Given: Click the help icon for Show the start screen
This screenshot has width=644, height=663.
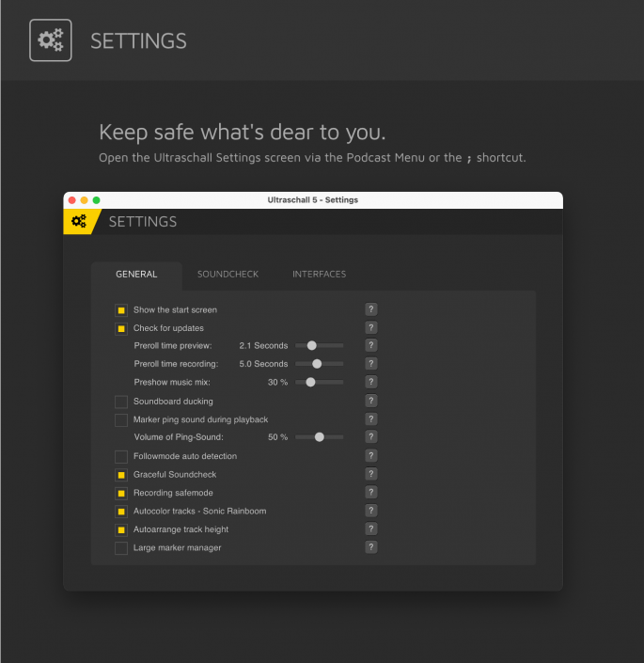Looking at the screenshot, I should point(371,309).
